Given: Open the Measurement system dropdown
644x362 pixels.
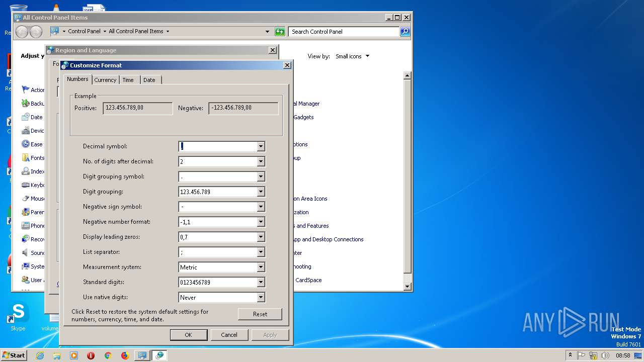Looking at the screenshot, I should click(x=261, y=267).
